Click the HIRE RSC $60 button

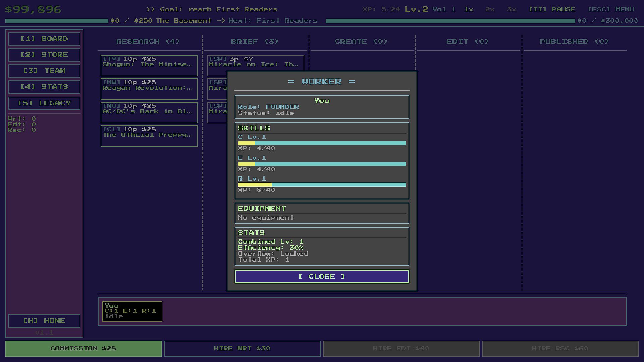(560, 349)
